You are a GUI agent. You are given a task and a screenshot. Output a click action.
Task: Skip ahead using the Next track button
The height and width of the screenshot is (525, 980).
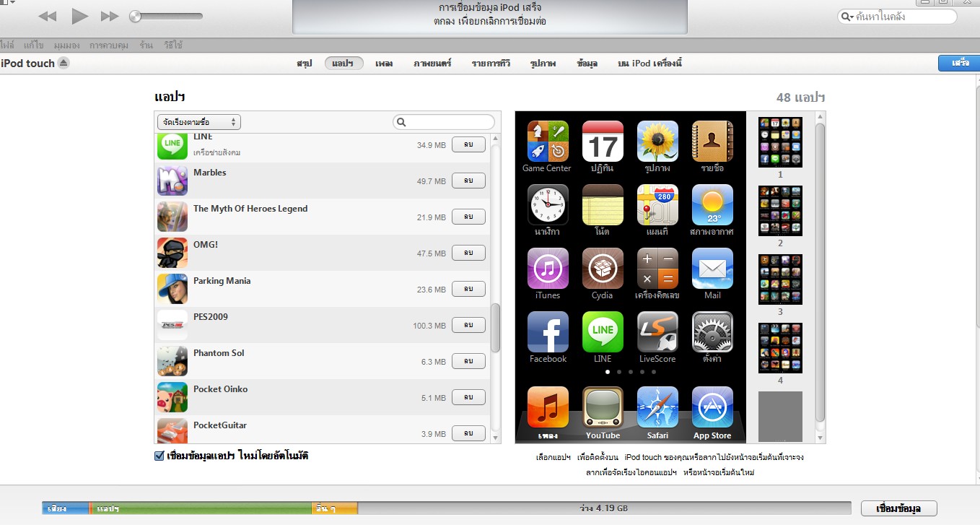110,16
